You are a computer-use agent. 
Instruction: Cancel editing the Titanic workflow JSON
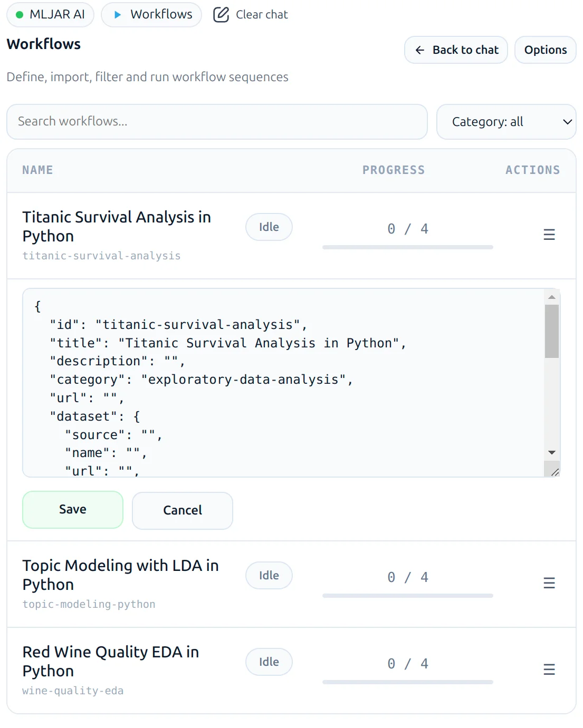click(x=182, y=510)
